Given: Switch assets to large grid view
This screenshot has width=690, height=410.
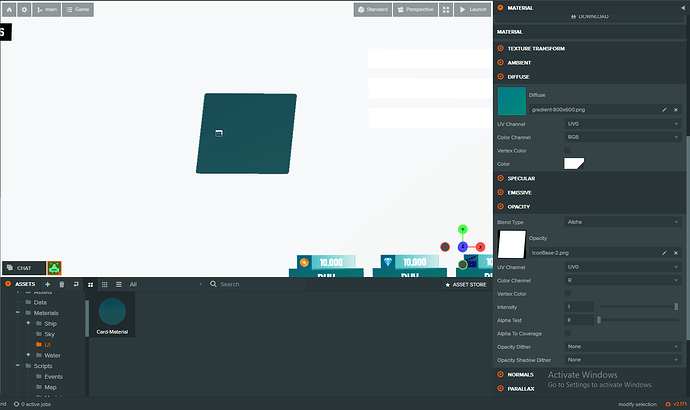Looking at the screenshot, I should 92,284.
